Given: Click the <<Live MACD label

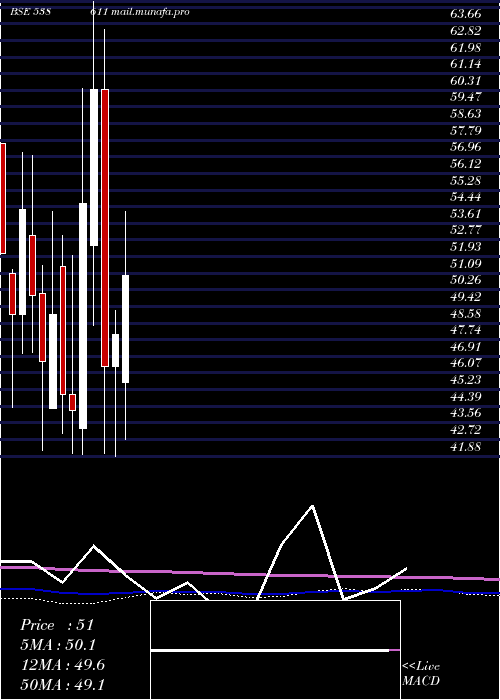Looking at the screenshot, I should (421, 674).
